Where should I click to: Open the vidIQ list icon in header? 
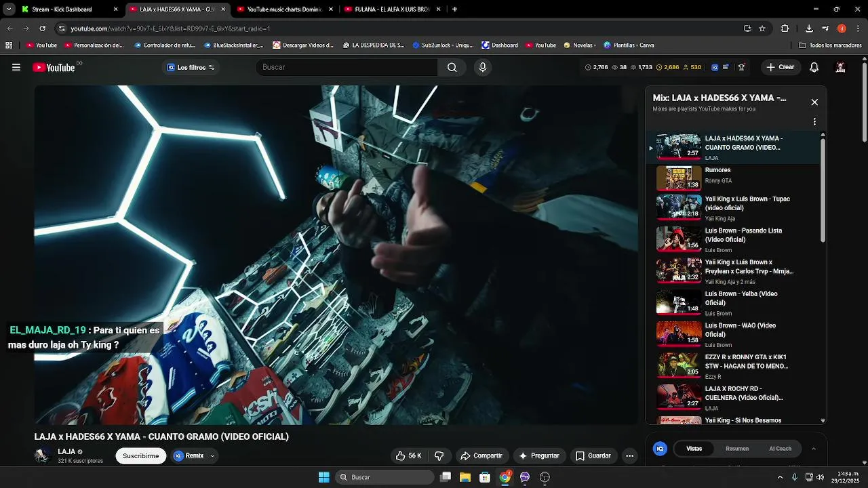(x=726, y=67)
